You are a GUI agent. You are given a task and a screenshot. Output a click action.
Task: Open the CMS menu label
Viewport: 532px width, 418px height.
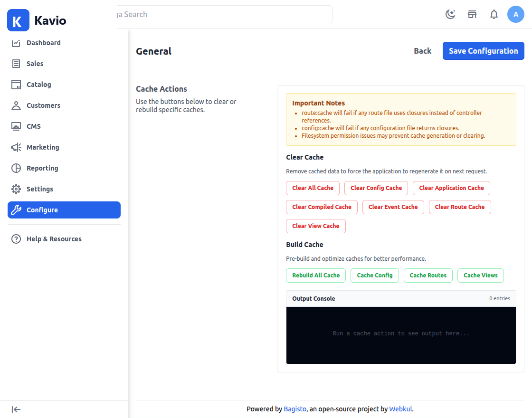[x=34, y=126]
